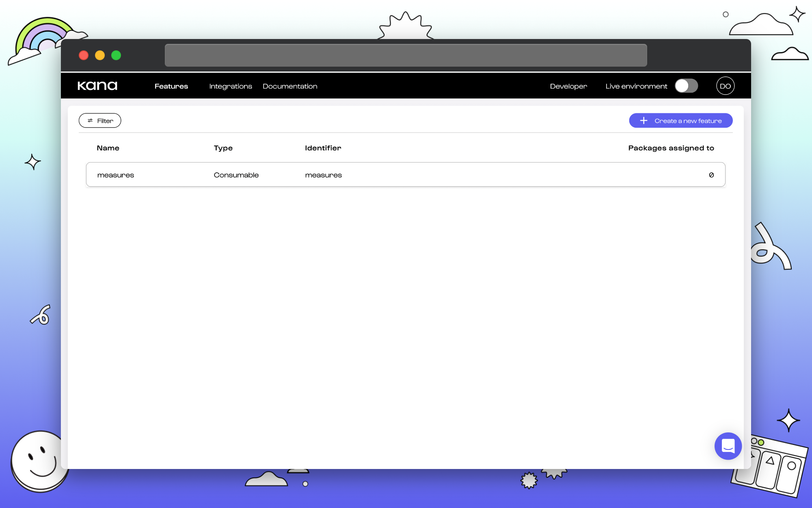Open the Developer menu
Screen dimensions: 812x508
pos(568,86)
